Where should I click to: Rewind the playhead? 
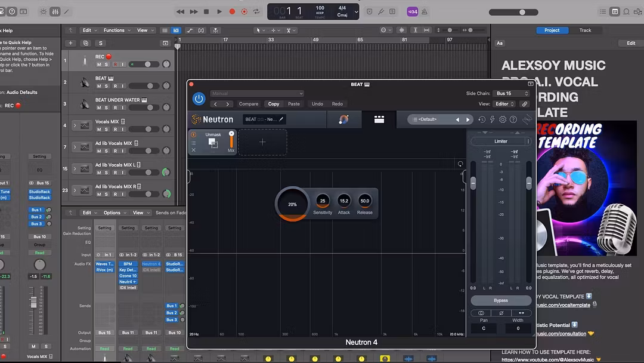click(x=180, y=11)
